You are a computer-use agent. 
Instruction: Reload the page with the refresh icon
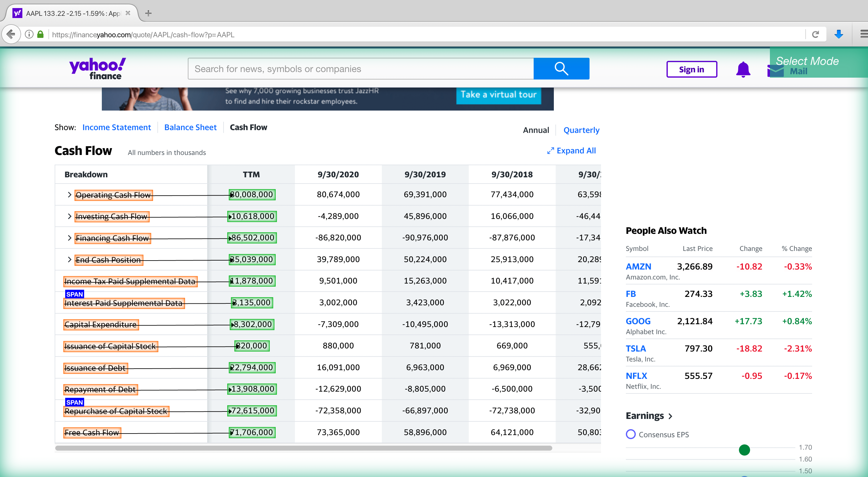click(x=815, y=34)
